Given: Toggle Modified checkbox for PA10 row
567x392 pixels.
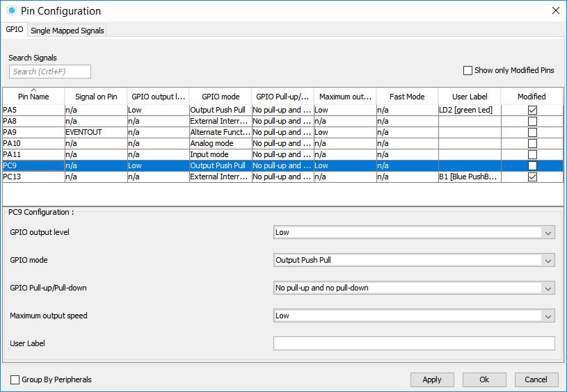Looking at the screenshot, I should click(532, 143).
